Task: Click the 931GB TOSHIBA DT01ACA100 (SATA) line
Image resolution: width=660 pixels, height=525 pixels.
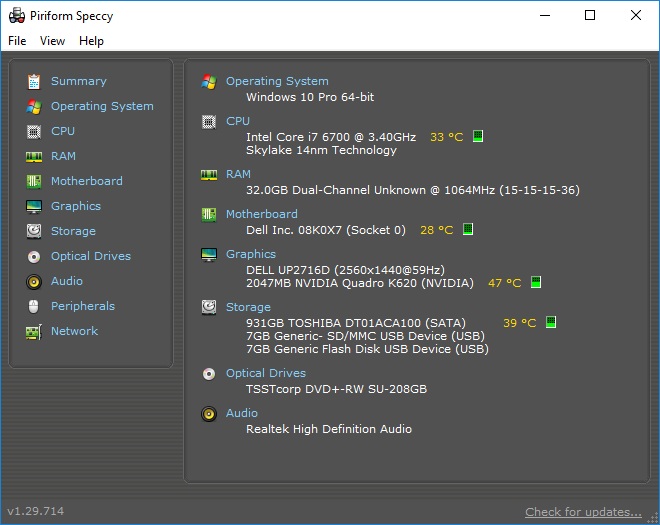Action: click(x=356, y=323)
